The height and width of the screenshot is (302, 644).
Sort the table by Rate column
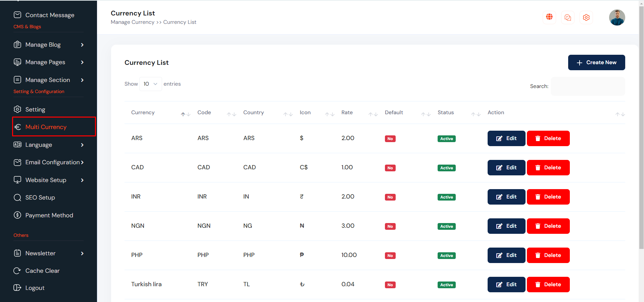[373, 114]
